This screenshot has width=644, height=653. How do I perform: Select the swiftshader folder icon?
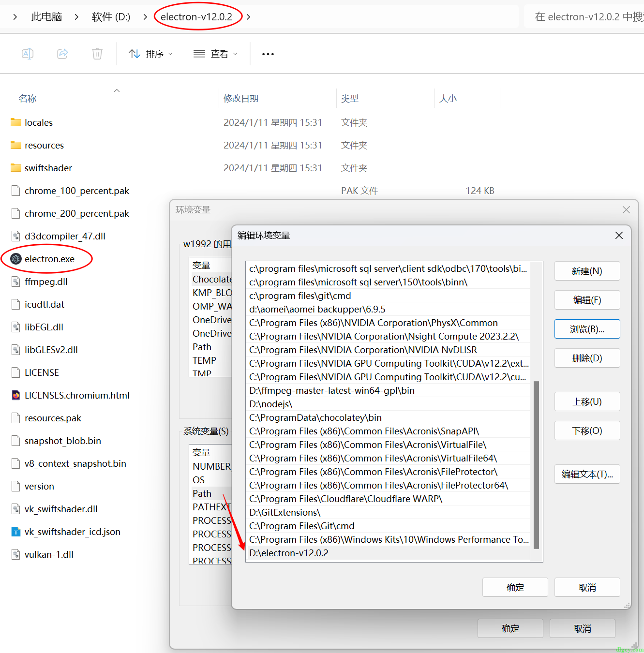click(16, 168)
